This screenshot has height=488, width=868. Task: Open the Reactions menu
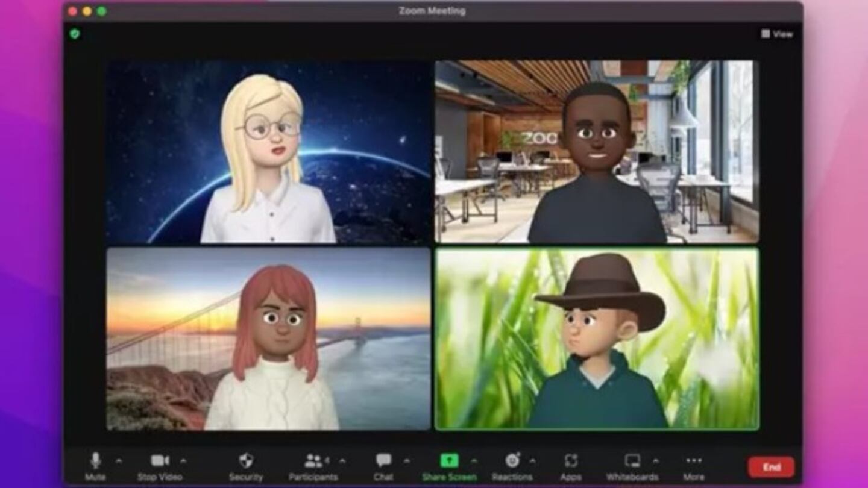click(512, 466)
